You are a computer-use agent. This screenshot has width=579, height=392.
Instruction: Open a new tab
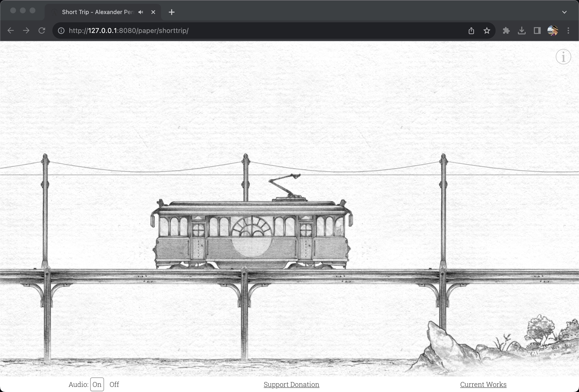click(171, 12)
